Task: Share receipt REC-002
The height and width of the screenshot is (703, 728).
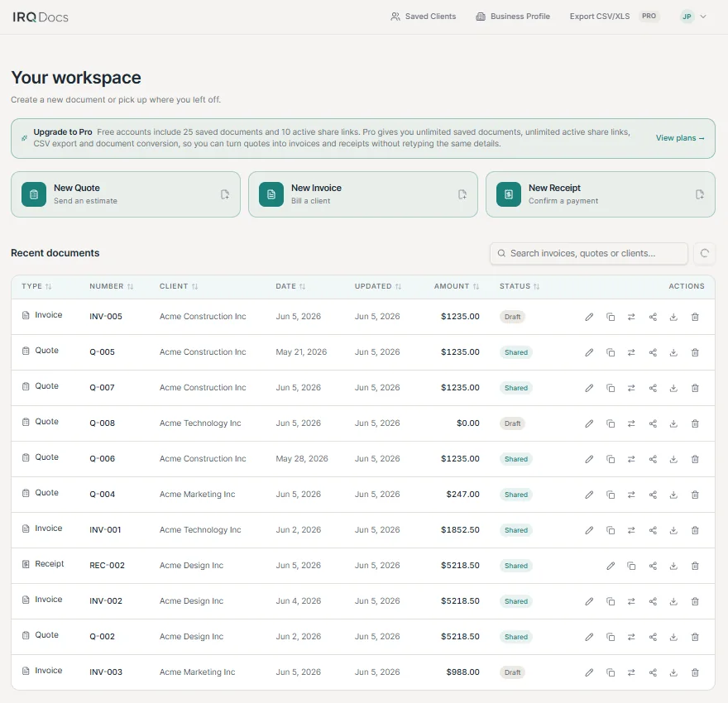Action: point(653,566)
